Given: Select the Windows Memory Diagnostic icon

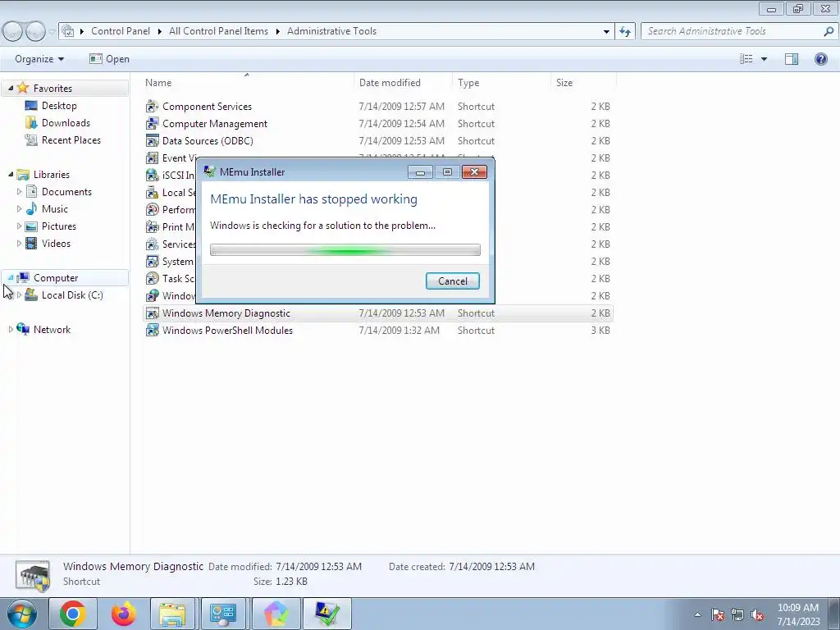Looking at the screenshot, I should 152,313.
